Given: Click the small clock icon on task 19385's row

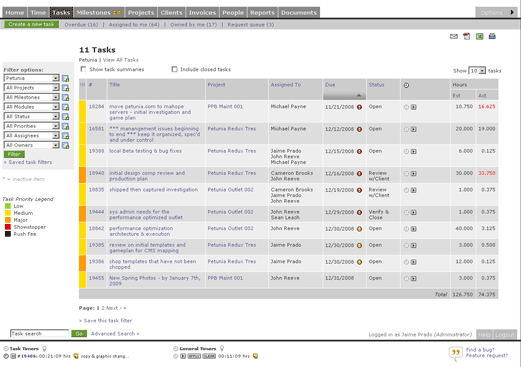Looking at the screenshot, I should tap(406, 245).
